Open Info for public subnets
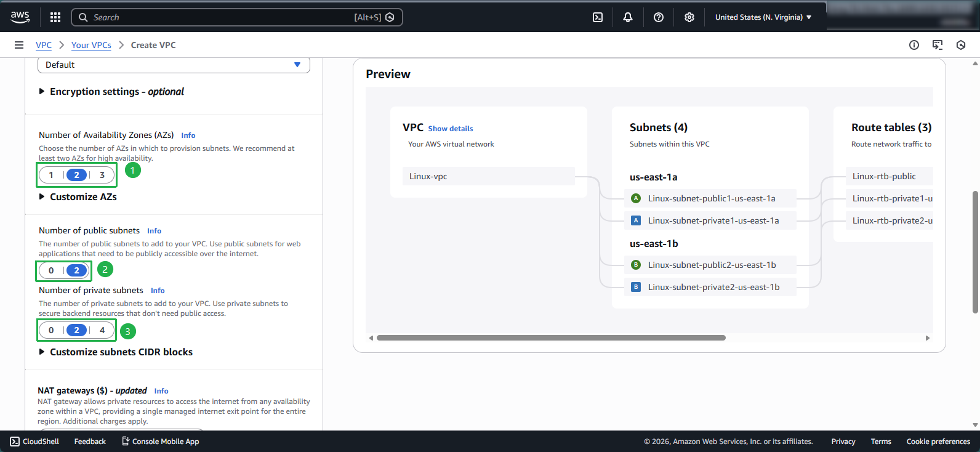Image resolution: width=980 pixels, height=452 pixels. 155,231
